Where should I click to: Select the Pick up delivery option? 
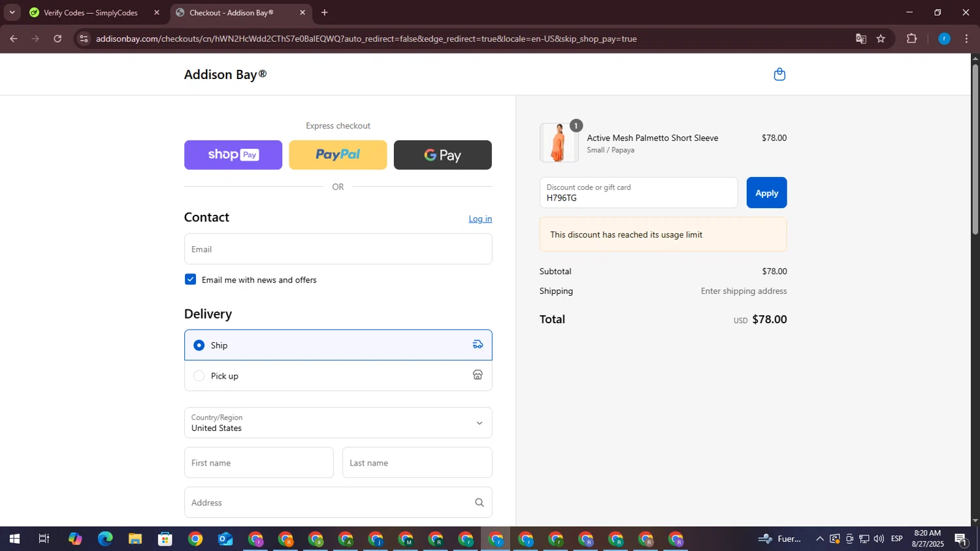(338, 375)
